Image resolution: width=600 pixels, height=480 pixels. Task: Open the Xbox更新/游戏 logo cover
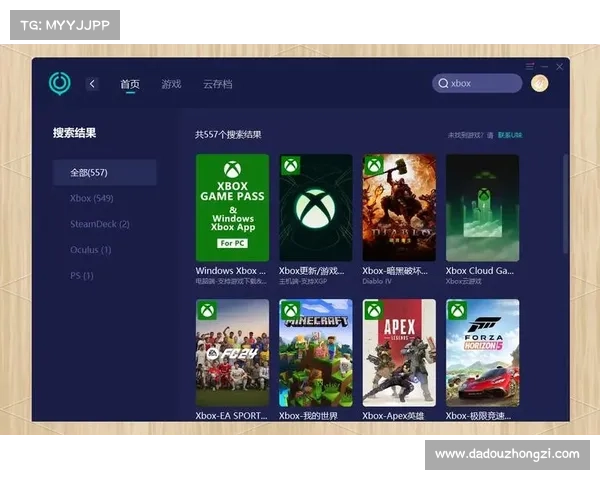tap(316, 208)
